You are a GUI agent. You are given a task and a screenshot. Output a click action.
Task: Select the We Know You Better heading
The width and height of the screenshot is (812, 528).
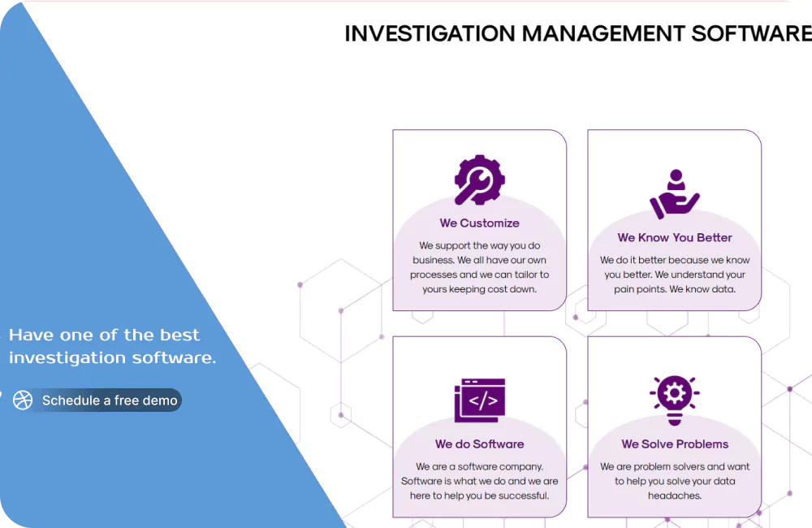675,238
